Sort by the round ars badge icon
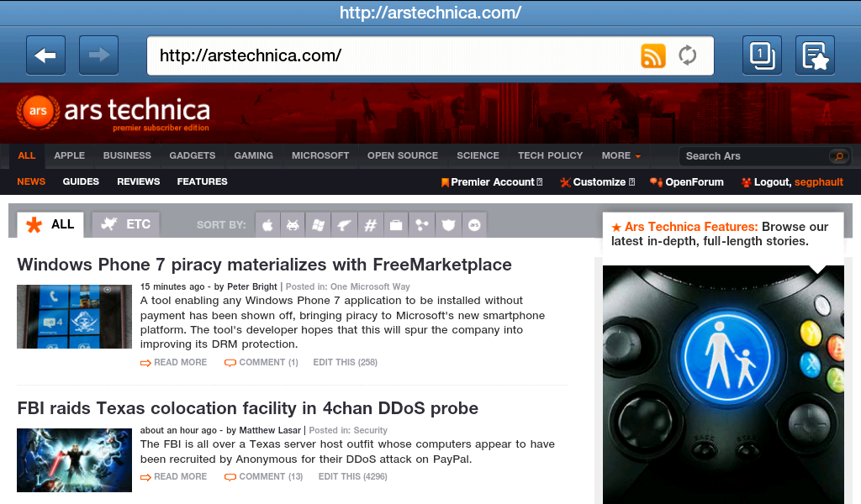This screenshot has height=504, width=861. [x=474, y=225]
